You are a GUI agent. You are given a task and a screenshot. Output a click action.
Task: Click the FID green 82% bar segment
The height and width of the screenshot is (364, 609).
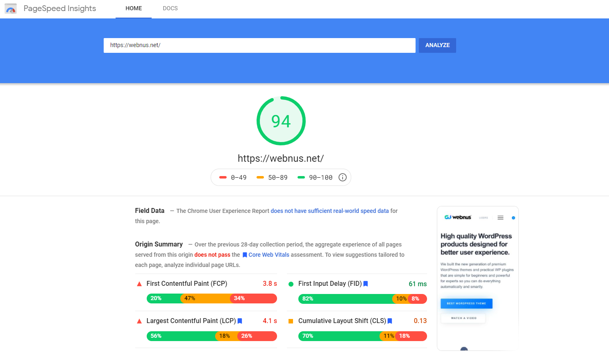345,299
